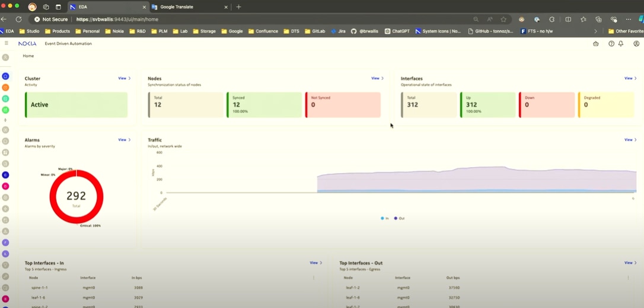
Task: Switch to the EDA tab
Action: pyautogui.click(x=109, y=7)
